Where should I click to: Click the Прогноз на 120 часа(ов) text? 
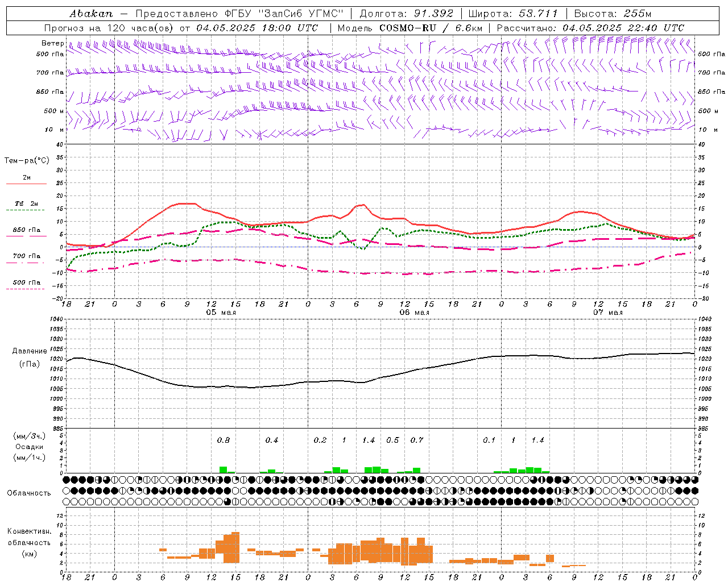(x=110, y=27)
